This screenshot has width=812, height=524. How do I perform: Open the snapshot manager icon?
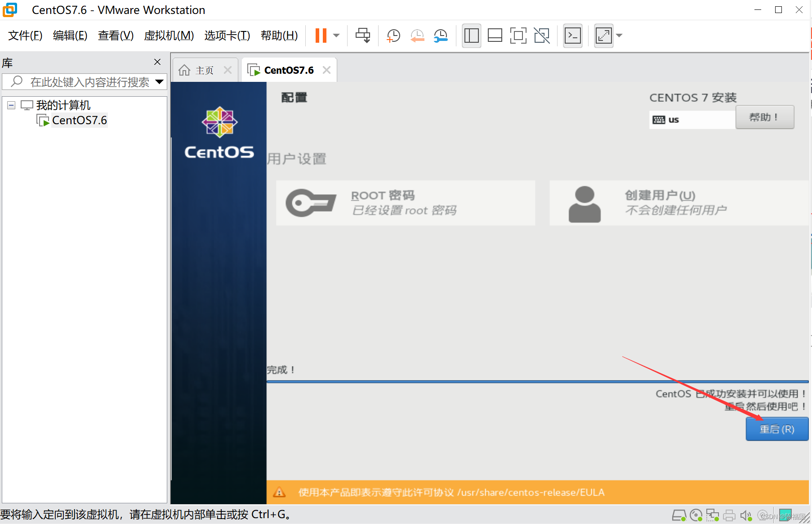click(x=441, y=36)
